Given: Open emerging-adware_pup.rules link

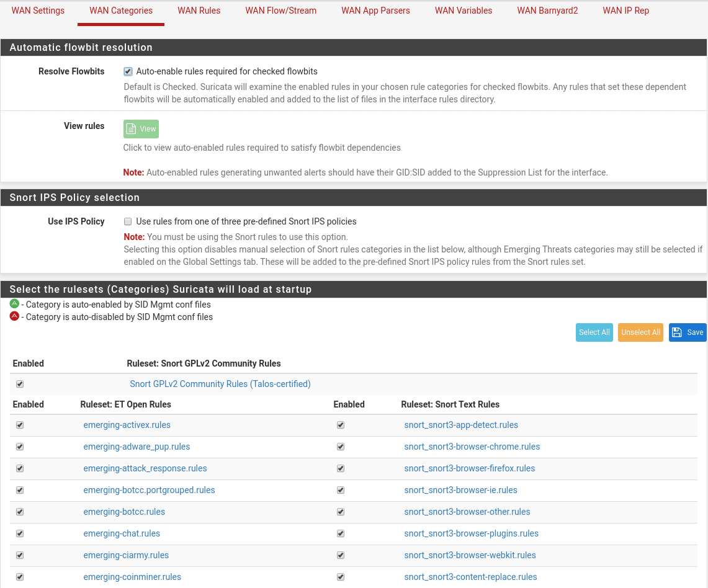Looking at the screenshot, I should pos(137,447).
